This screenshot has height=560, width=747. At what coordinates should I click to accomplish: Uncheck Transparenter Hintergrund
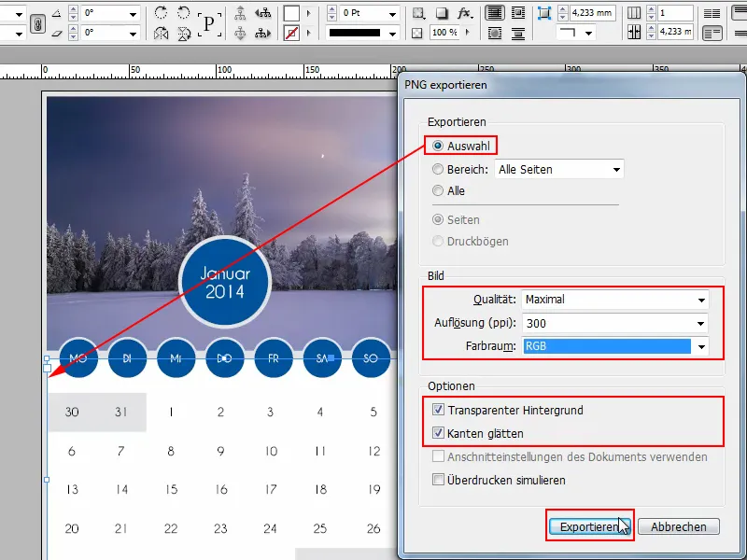tap(438, 410)
